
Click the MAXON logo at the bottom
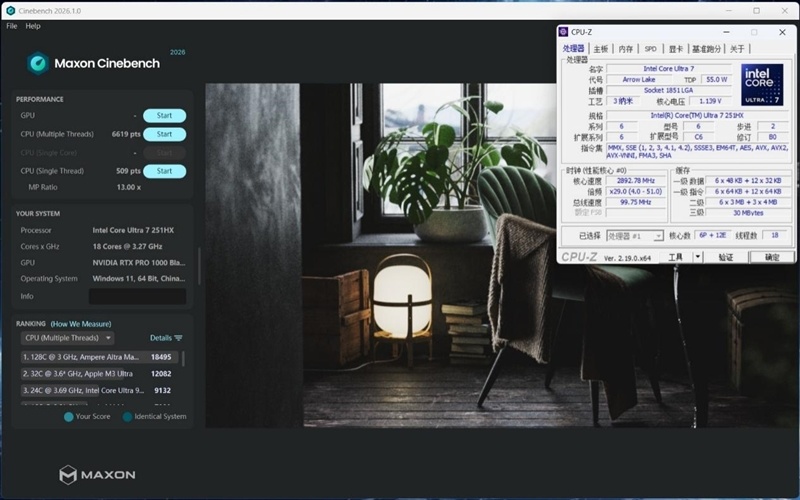(97, 474)
